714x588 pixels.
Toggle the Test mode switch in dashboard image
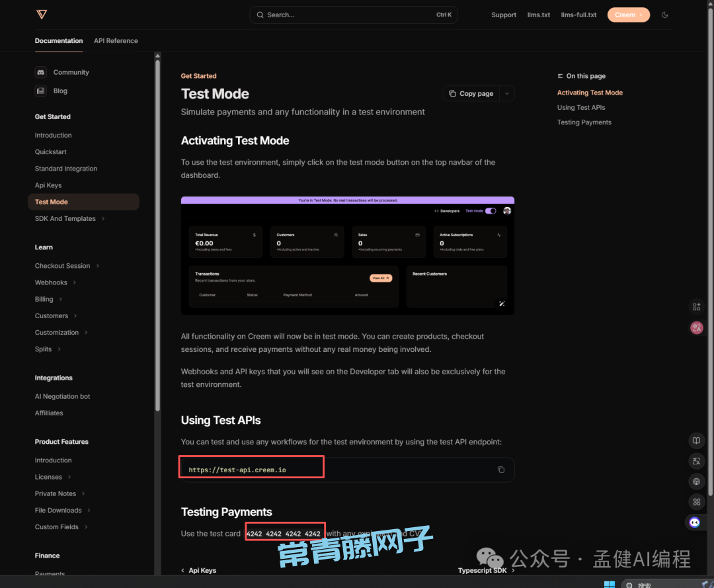(490, 211)
